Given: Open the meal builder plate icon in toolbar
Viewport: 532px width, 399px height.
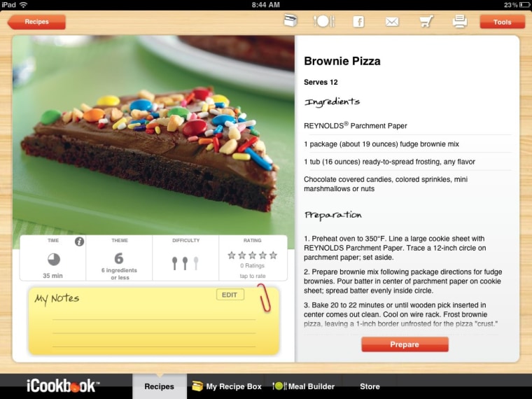Looking at the screenshot, I should tap(324, 22).
